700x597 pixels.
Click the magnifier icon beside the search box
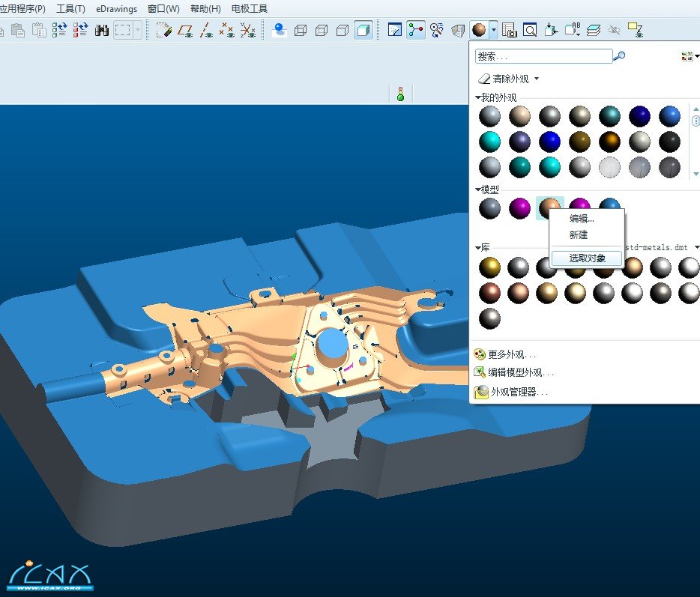[619, 56]
